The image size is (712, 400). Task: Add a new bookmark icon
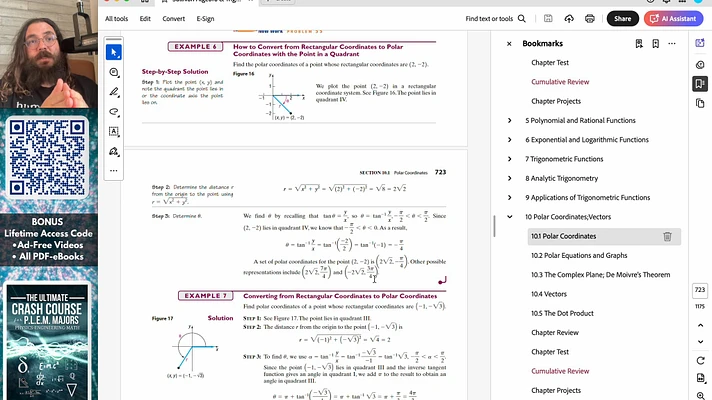655,44
